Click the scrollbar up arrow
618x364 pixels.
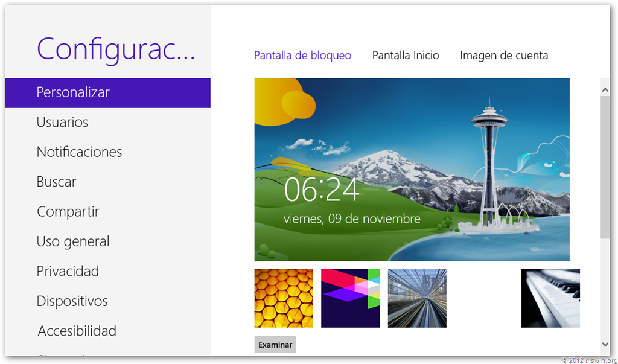point(605,89)
